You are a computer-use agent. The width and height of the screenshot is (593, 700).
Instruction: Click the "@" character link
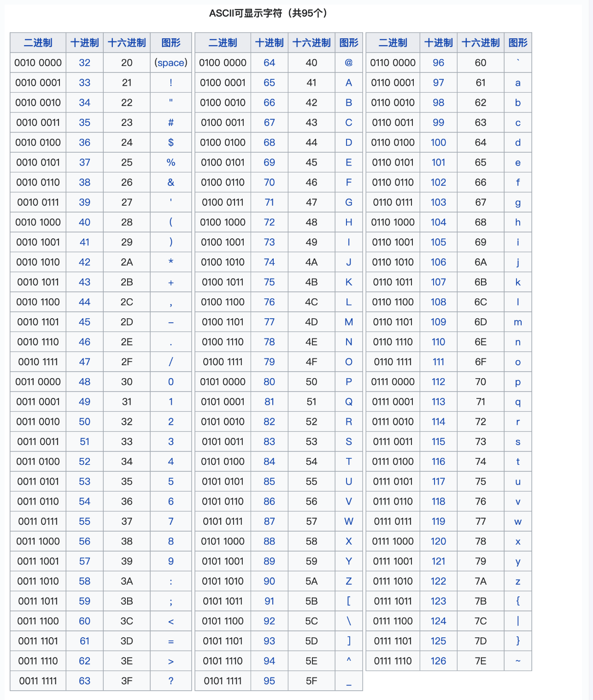(x=349, y=63)
